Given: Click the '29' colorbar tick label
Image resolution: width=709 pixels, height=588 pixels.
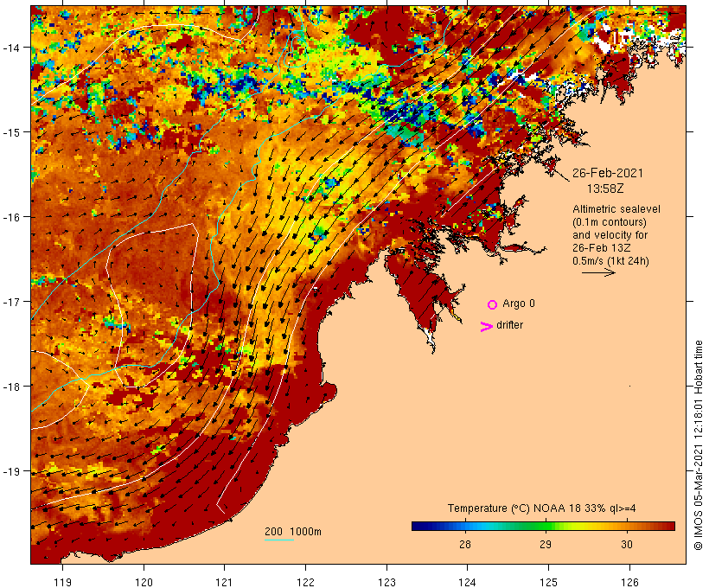Looking at the screenshot, I should (546, 545).
